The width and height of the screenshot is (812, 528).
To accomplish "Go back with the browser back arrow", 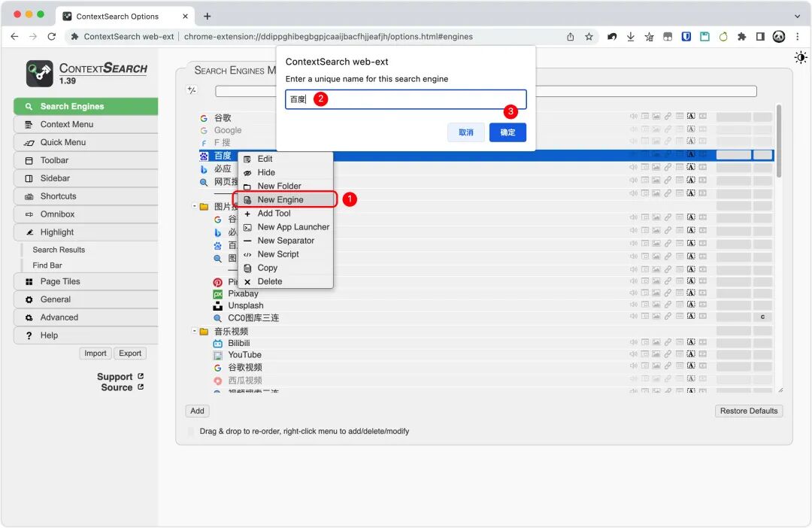I will [x=14, y=37].
